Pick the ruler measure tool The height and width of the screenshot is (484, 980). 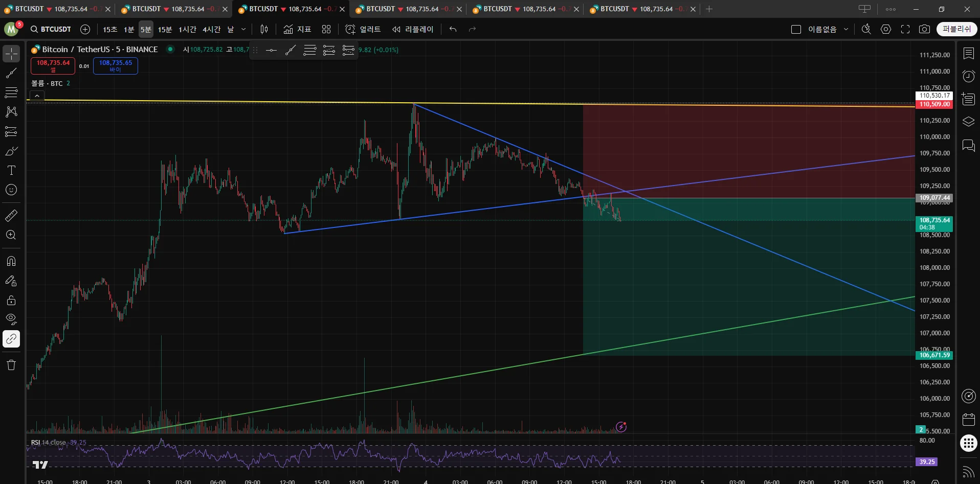(11, 216)
